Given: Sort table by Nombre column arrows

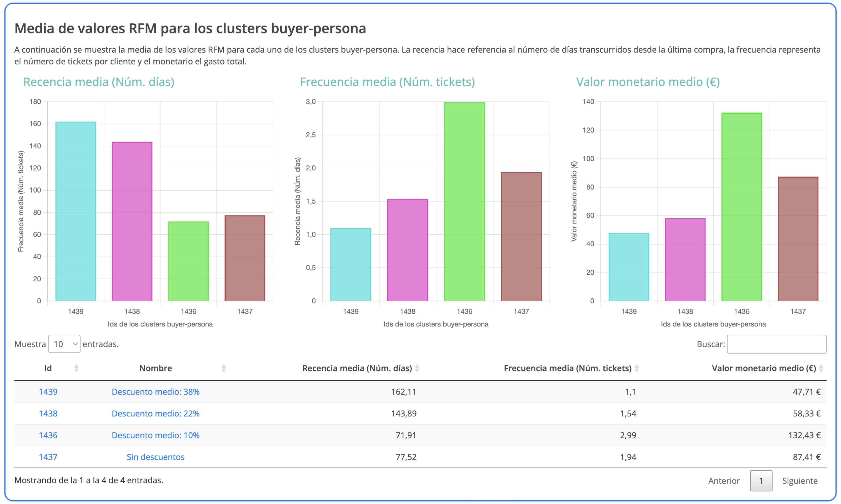Looking at the screenshot, I should click(223, 368).
